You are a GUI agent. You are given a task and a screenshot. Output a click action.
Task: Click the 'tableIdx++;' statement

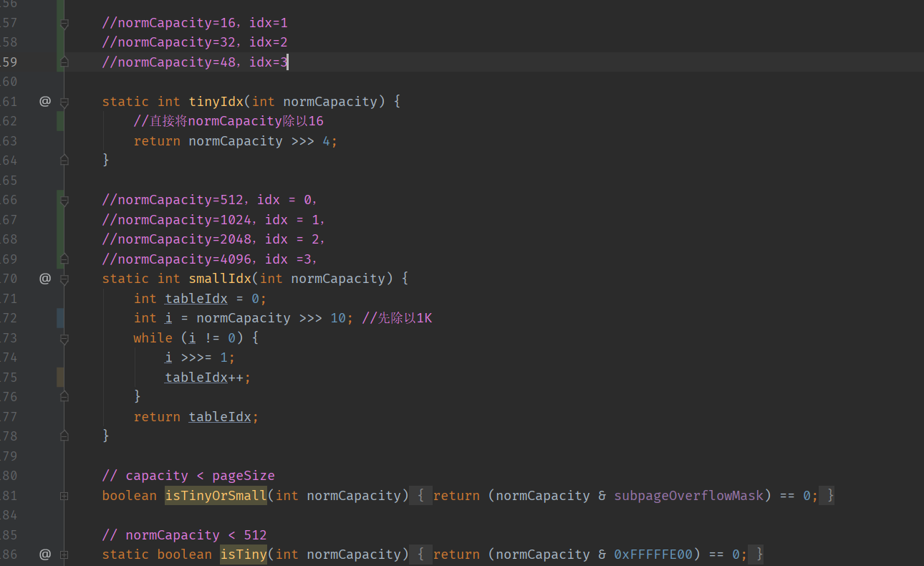tap(208, 377)
